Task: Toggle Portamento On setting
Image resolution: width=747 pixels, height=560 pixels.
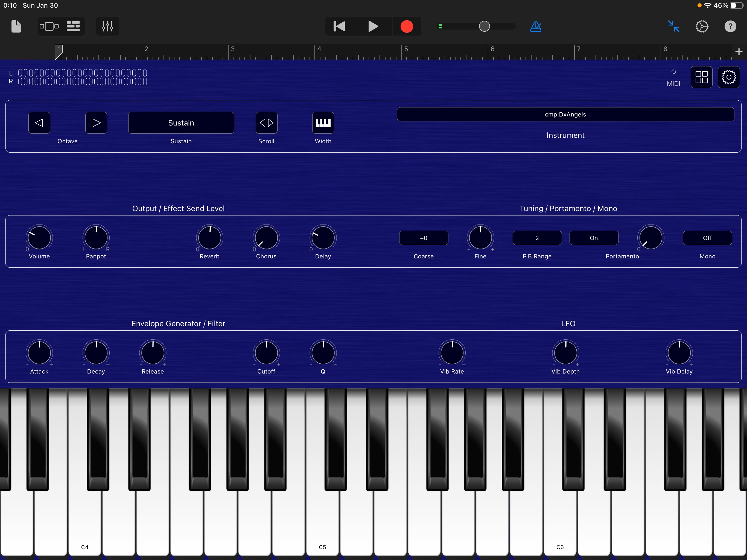Action: pyautogui.click(x=594, y=238)
